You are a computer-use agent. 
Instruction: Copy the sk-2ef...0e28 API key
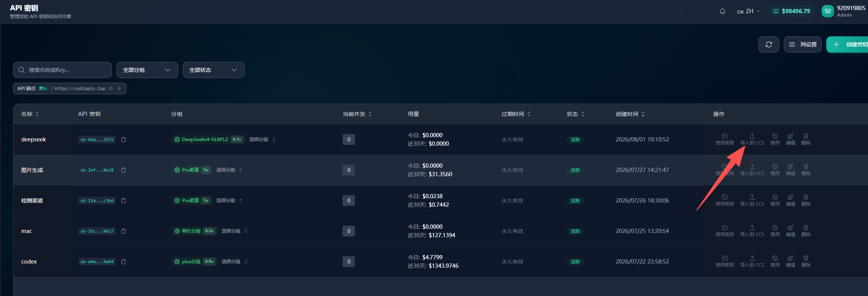tap(123, 170)
